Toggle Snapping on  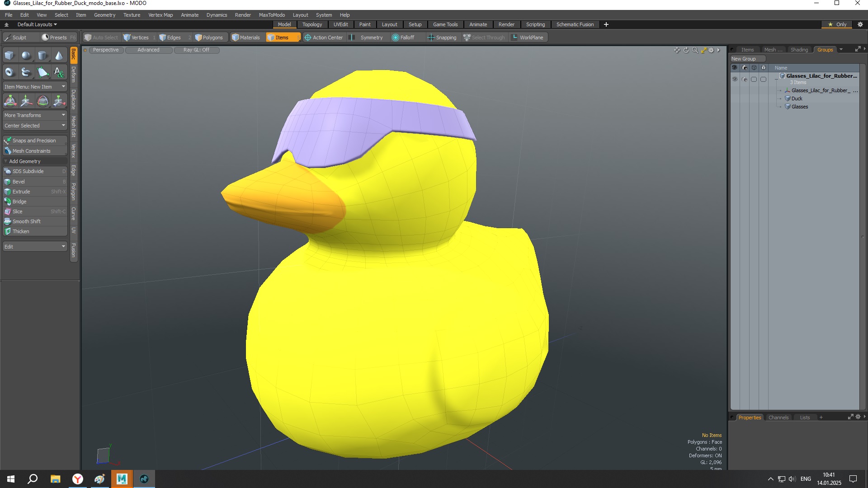(442, 38)
